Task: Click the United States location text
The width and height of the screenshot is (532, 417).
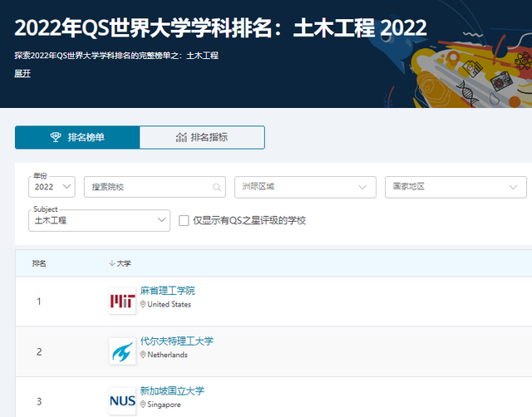Action: [170, 305]
